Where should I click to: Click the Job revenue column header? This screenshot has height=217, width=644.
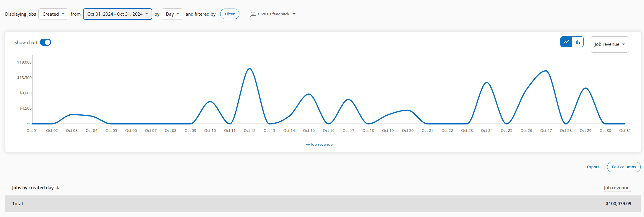tap(617, 188)
